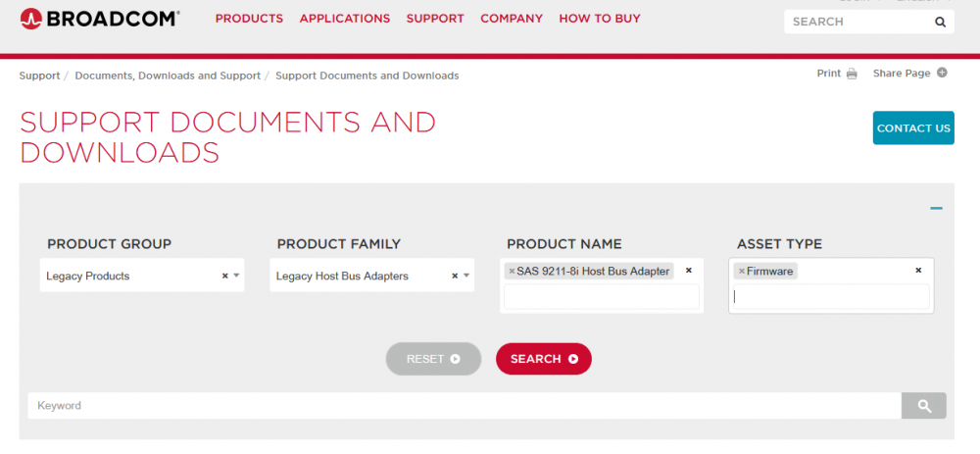Open the COMPANY menu
This screenshot has height=454, width=980.
coord(512,19)
